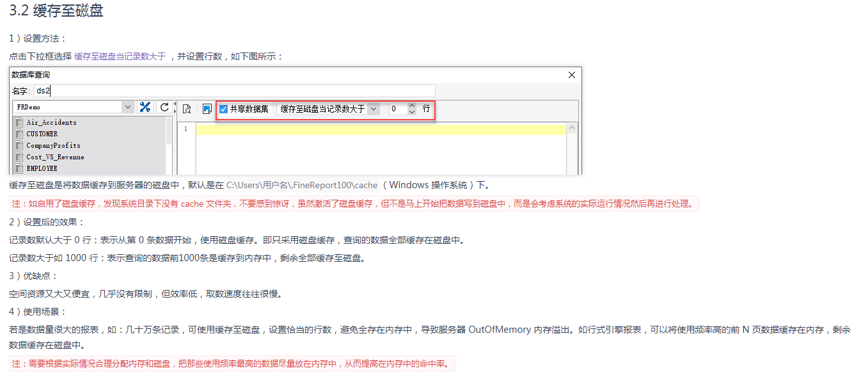Select the Cost_VS_Revenue table name
868x384 pixels.
point(55,157)
